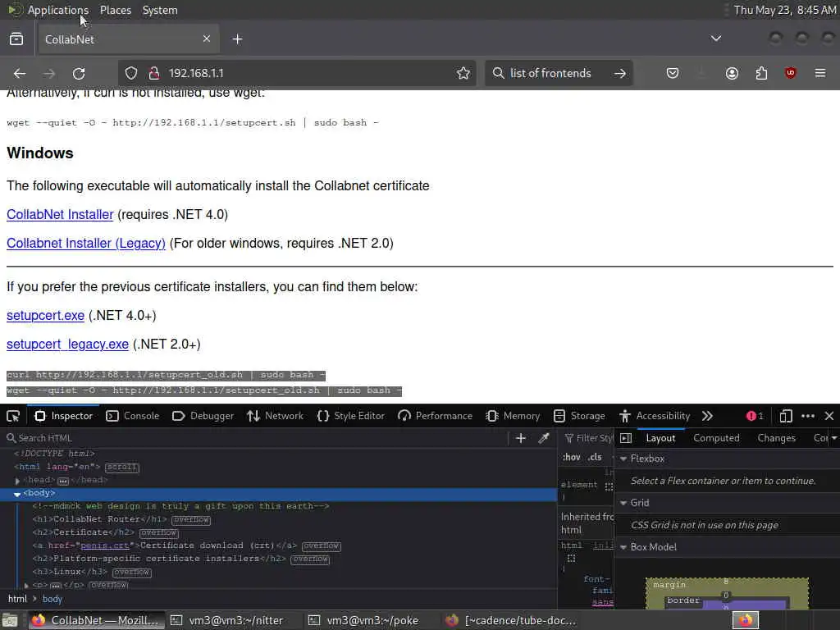
Task: Expand the p node in markup tree
Action: point(26,586)
